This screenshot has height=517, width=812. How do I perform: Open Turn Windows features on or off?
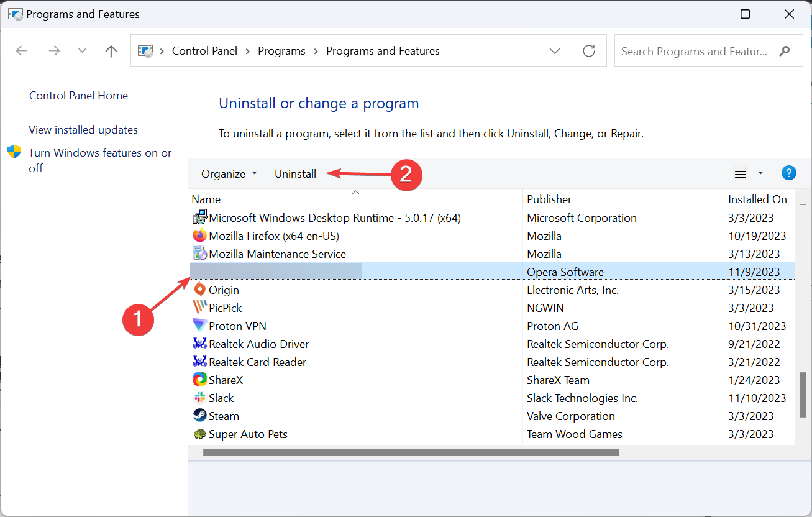pos(100,160)
